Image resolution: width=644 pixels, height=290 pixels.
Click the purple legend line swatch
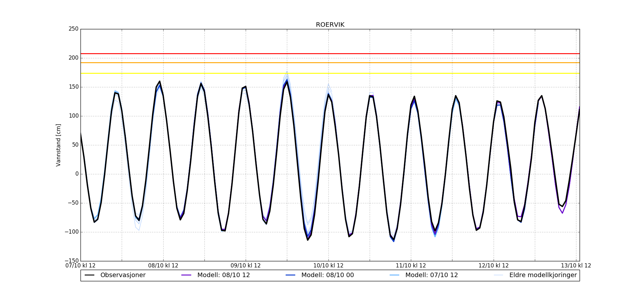click(x=186, y=275)
